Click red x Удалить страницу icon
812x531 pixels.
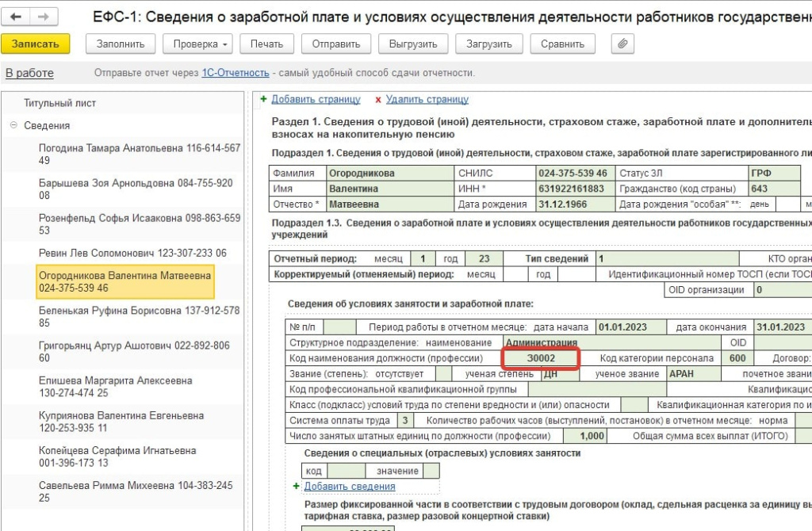(378, 100)
